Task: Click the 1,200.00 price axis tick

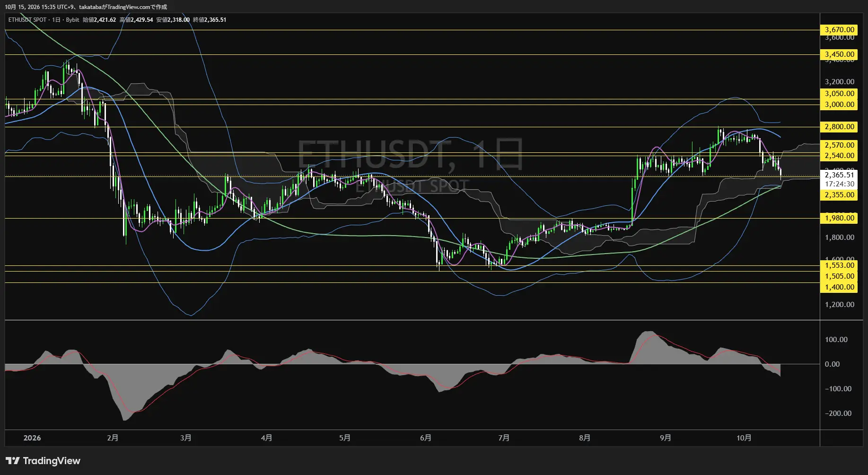Action: coord(840,305)
